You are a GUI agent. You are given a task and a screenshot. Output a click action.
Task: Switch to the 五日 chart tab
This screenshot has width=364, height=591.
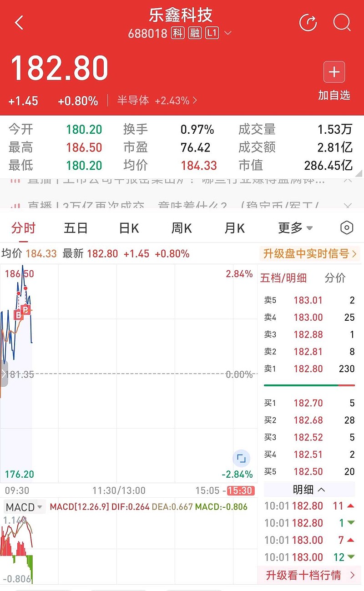coord(76,228)
